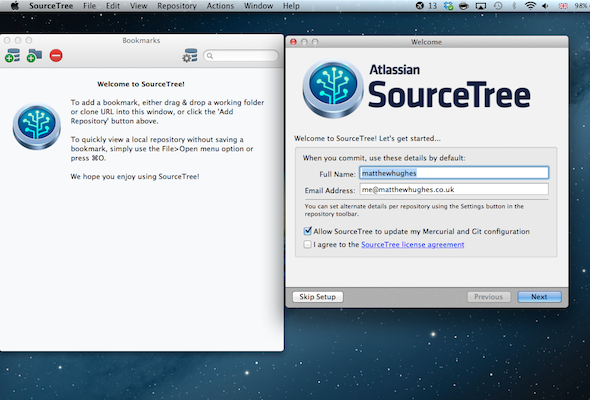Click the Previous button
The width and height of the screenshot is (590, 400).
coord(489,297)
